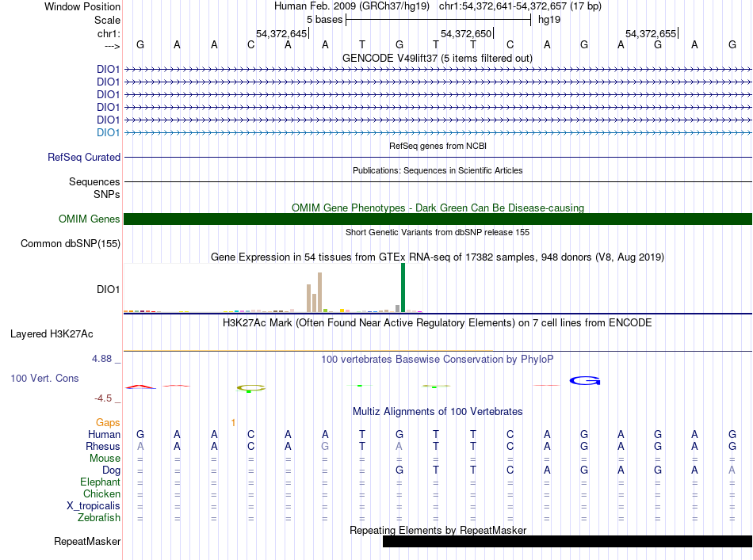Image resolution: width=753 pixels, height=560 pixels.
Task: Open Multiz Alignments of 100 Vertebrates title
Action: pos(437,412)
